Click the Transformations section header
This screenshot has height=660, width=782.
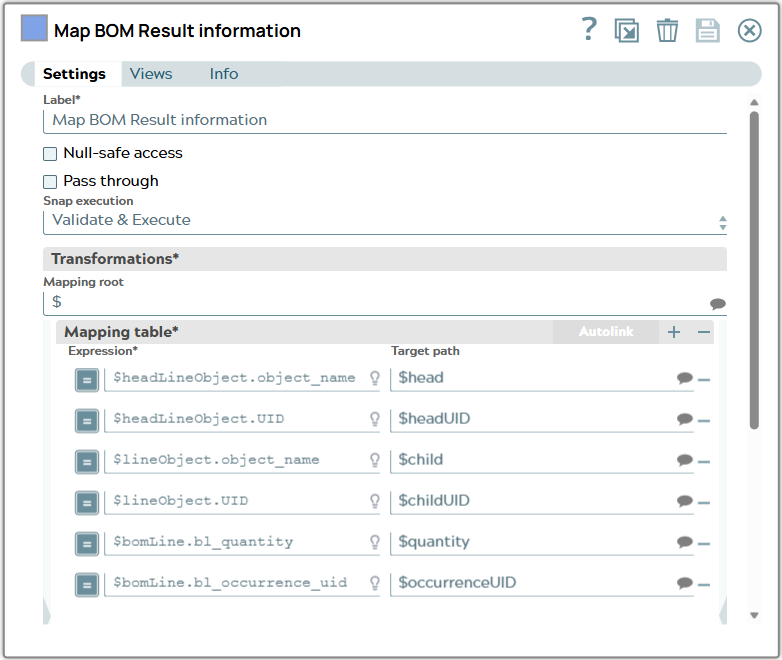[x=385, y=259]
